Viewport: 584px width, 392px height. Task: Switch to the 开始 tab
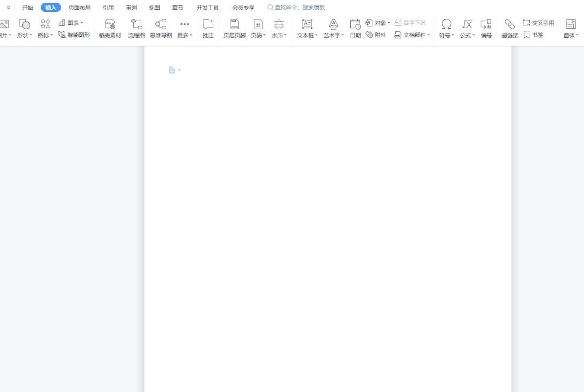(28, 8)
